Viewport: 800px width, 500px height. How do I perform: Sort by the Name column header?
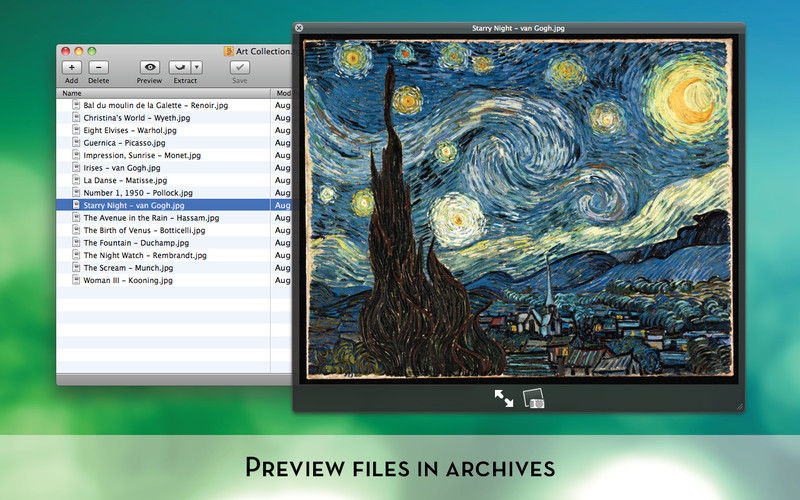point(163,93)
